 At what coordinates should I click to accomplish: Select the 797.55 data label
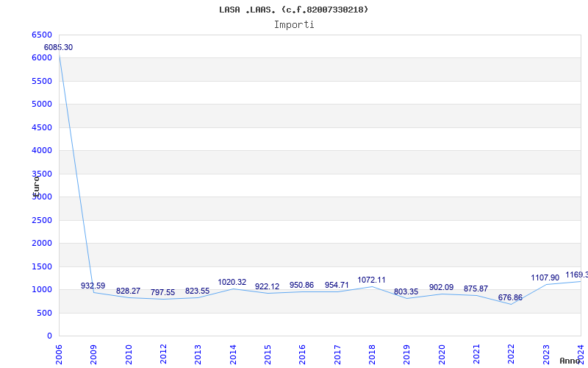tap(162, 292)
